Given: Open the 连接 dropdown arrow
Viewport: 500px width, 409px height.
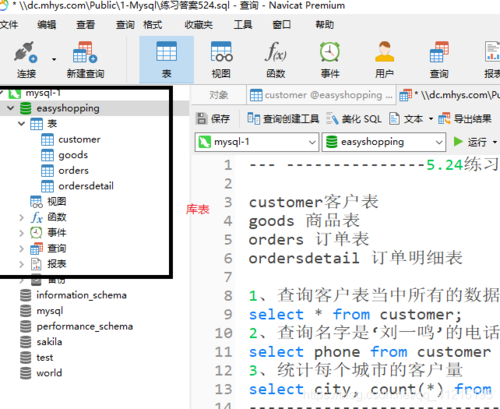Looking at the screenshot, I should tap(54, 59).
